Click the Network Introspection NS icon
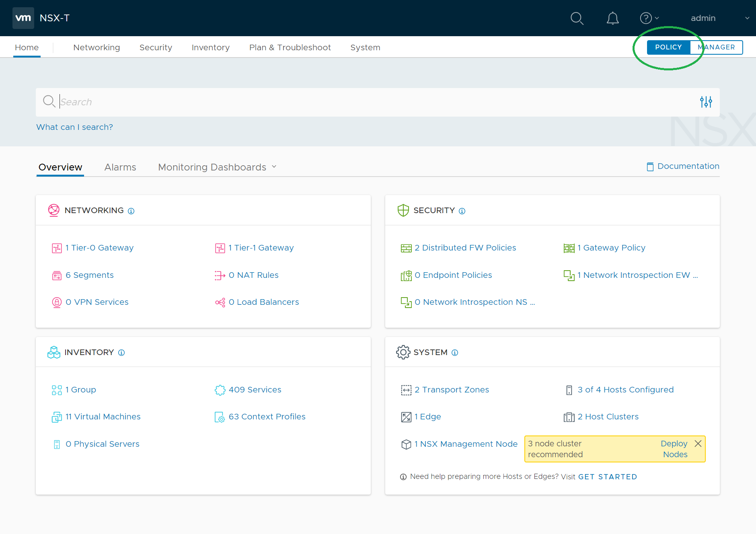The image size is (756, 534). pos(406,302)
